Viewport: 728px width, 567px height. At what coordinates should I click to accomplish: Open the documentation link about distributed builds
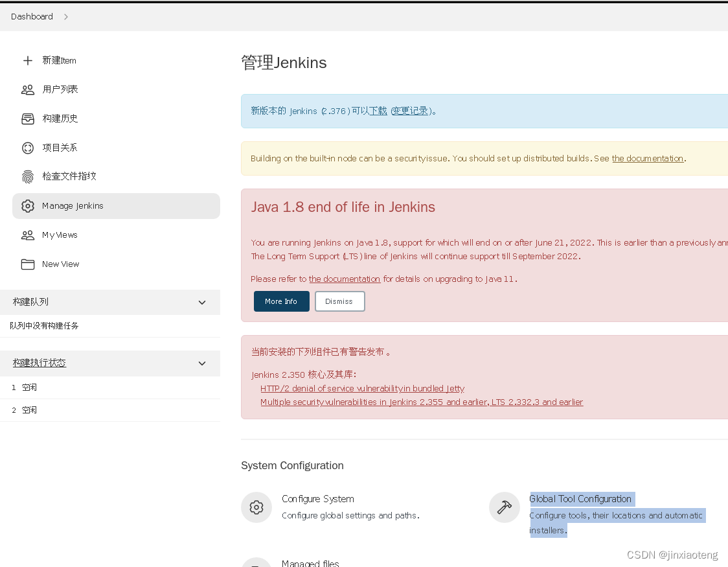pyautogui.click(x=648, y=158)
